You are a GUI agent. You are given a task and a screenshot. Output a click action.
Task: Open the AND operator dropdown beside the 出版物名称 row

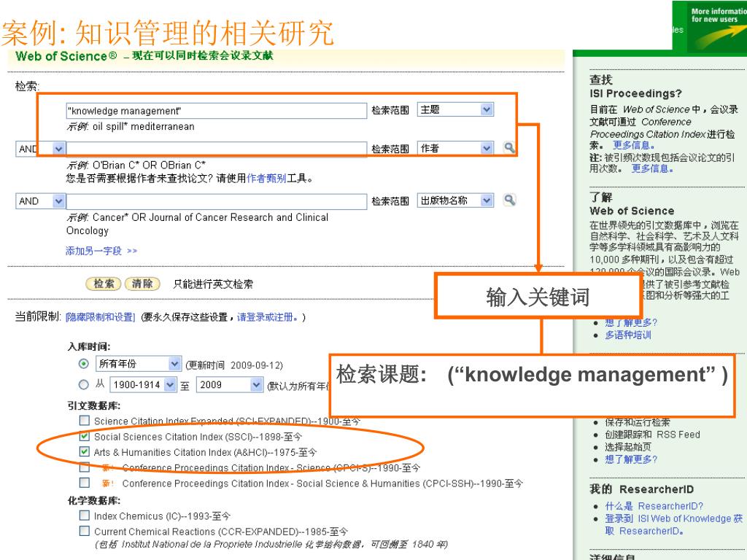point(41,201)
